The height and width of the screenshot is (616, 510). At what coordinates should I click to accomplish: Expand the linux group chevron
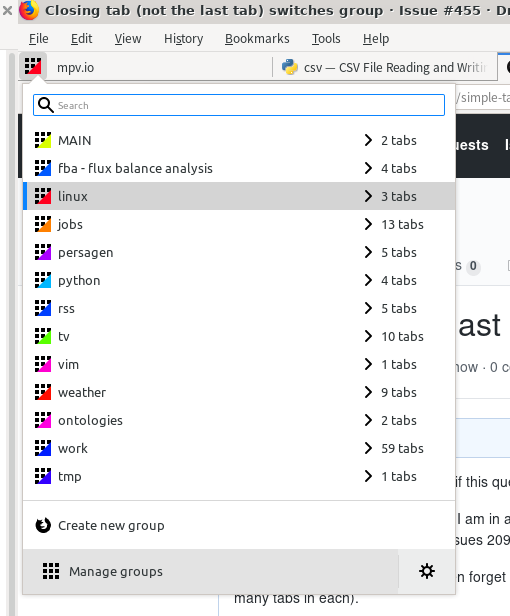[x=368, y=196]
